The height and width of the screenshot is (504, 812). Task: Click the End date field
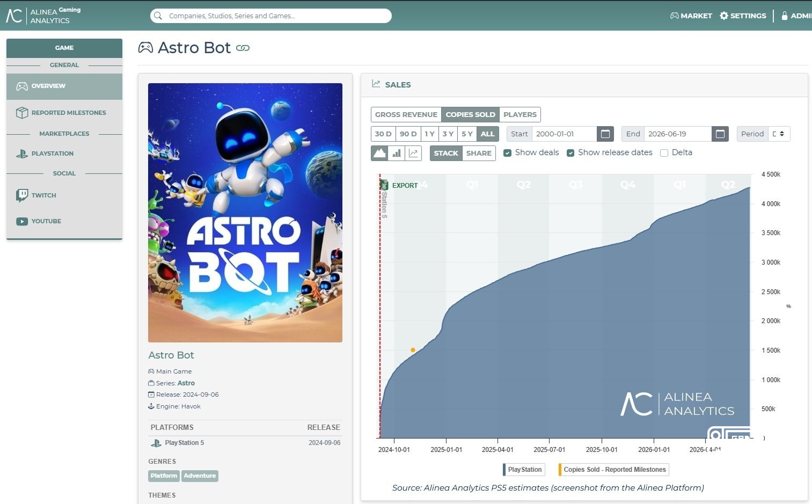tap(677, 134)
